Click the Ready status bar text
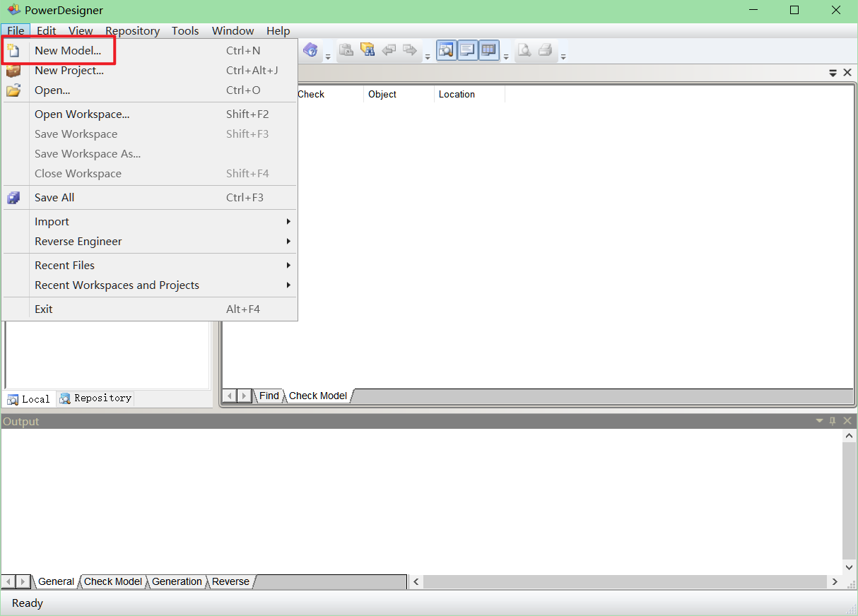Image resolution: width=858 pixels, height=616 pixels. tap(28, 603)
